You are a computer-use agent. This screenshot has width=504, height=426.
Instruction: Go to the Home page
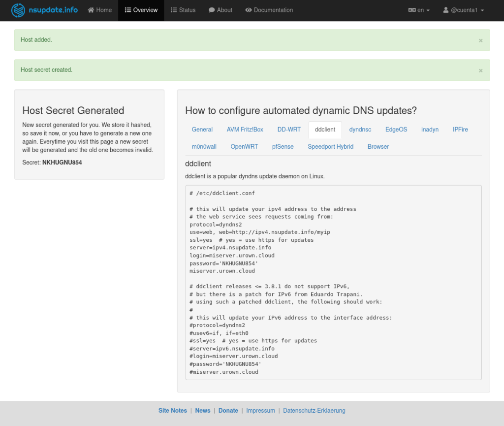[x=100, y=10]
